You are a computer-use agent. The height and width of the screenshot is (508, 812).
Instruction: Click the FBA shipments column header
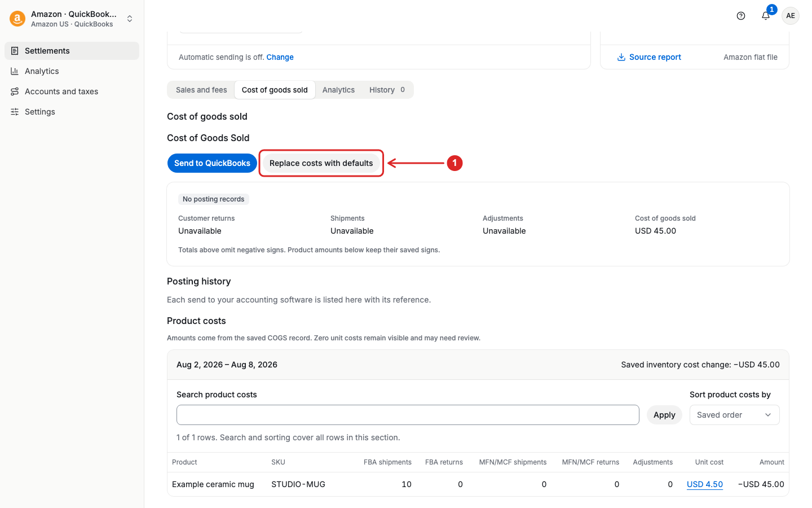(x=387, y=462)
